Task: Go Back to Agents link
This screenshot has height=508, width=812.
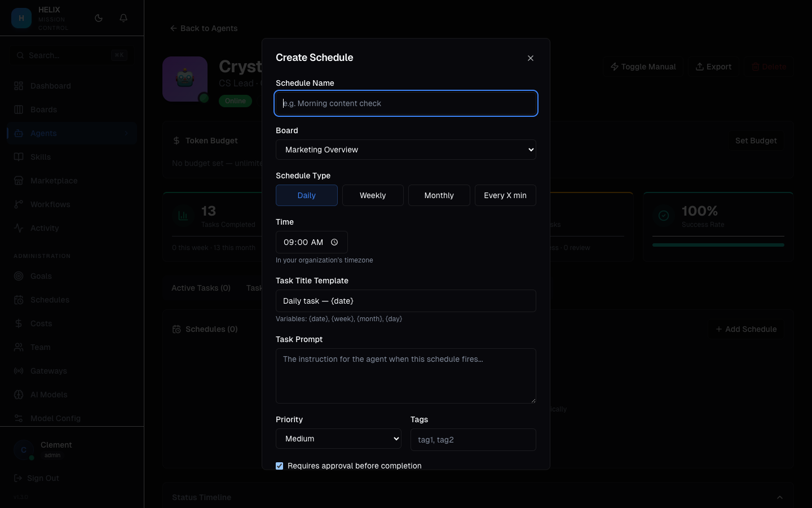Action: 204,28
